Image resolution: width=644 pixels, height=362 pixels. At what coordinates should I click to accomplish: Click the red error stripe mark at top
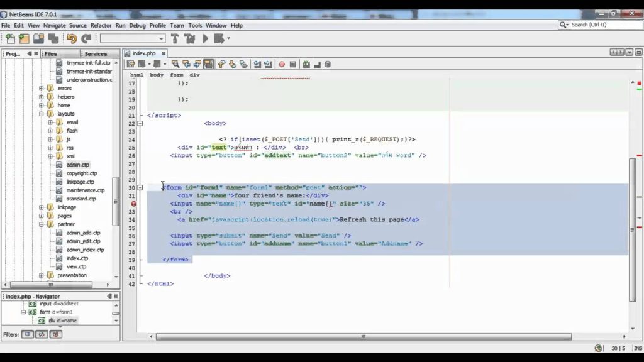(639, 83)
